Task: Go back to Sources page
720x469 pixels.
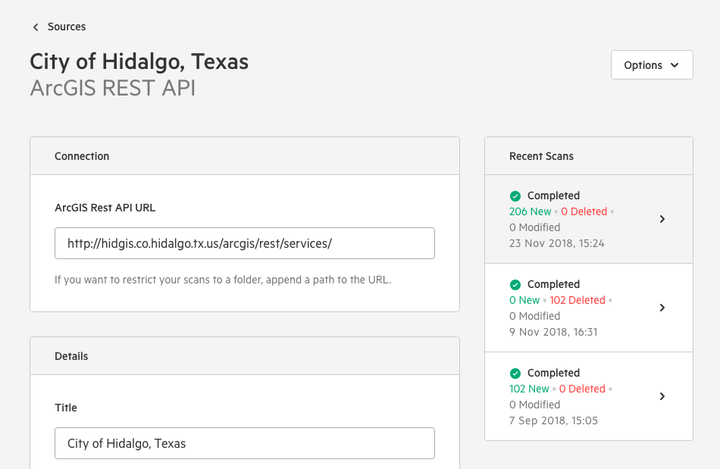Action: click(x=66, y=27)
